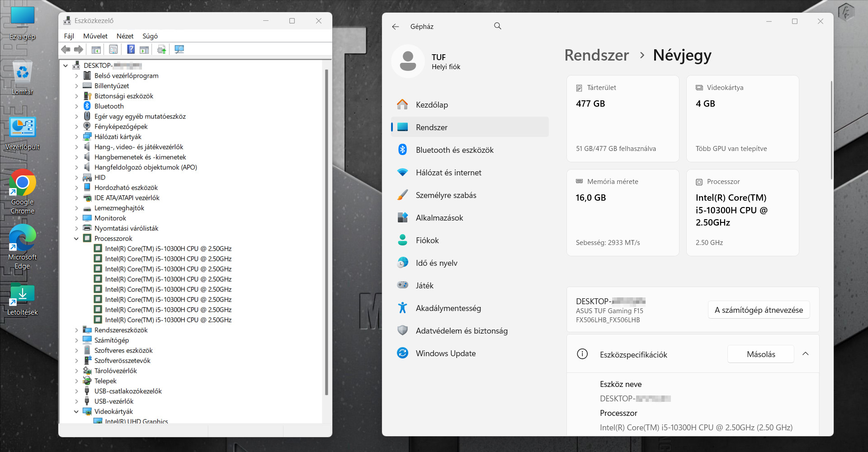Viewport: 868px width, 452px height.
Task: Open Alkalmazások settings page
Action: [x=470, y=217]
